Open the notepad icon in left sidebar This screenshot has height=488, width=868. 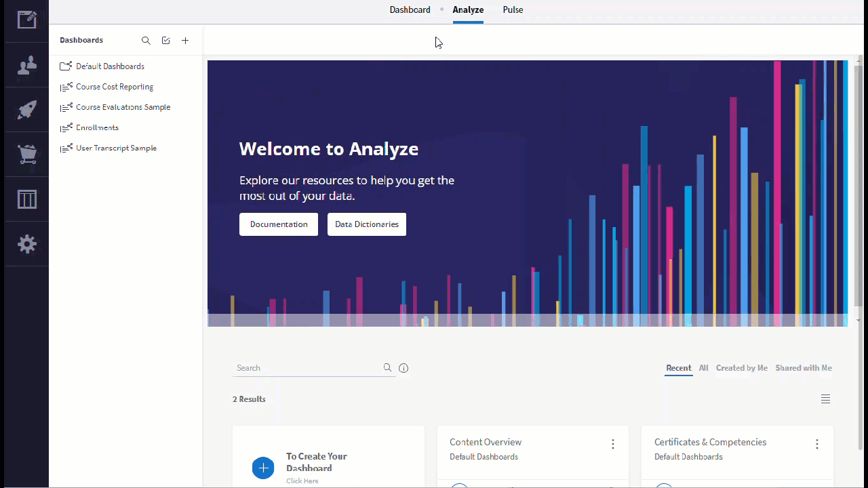click(27, 19)
